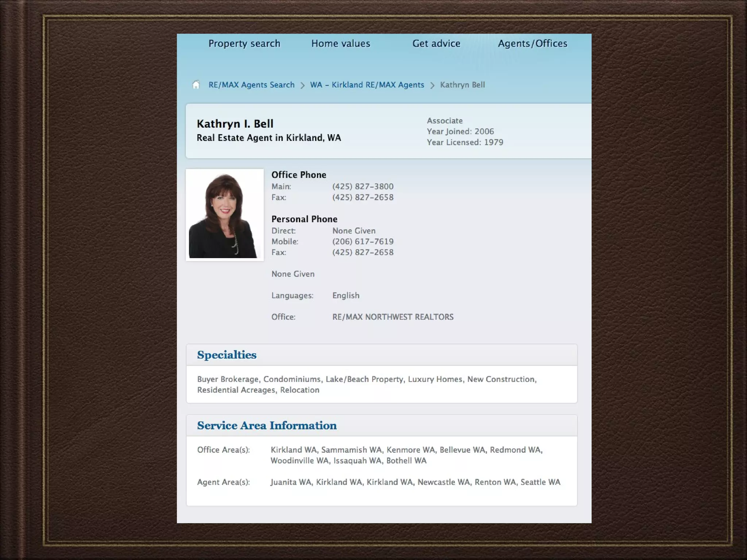747x560 pixels.
Task: Open the Property search menu
Action: [x=244, y=43]
